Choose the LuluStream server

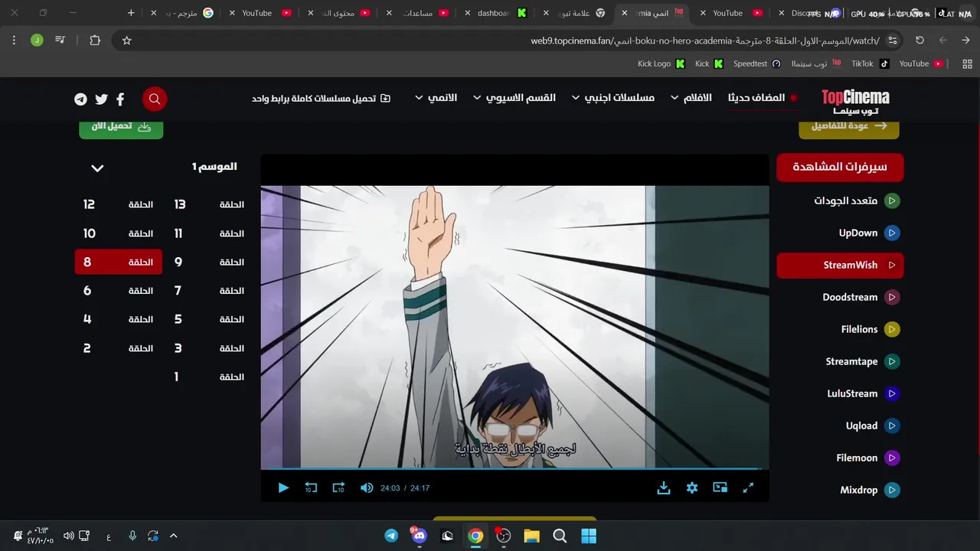840,394
